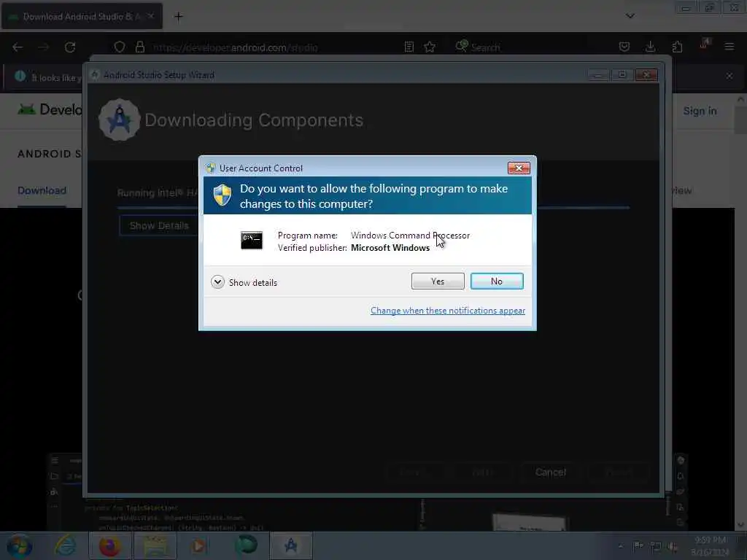Bookmark this page with star icon
747x560 pixels.
pyautogui.click(x=430, y=47)
